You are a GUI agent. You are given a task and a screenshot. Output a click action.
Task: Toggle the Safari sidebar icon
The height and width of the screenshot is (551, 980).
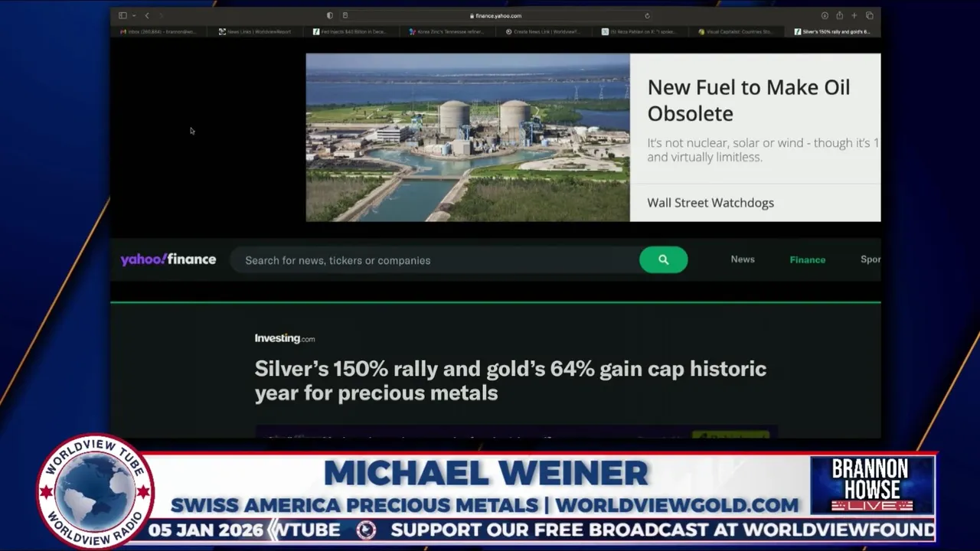(x=122, y=15)
